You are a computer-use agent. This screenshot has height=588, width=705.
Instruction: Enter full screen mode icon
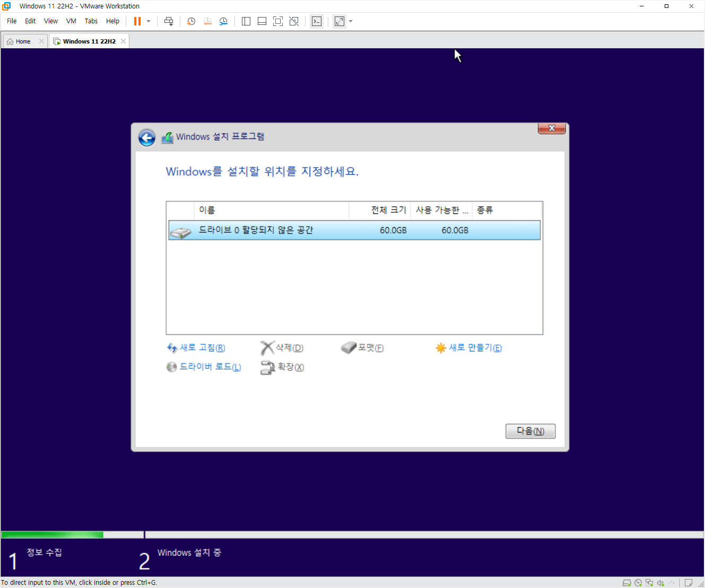coord(278,21)
